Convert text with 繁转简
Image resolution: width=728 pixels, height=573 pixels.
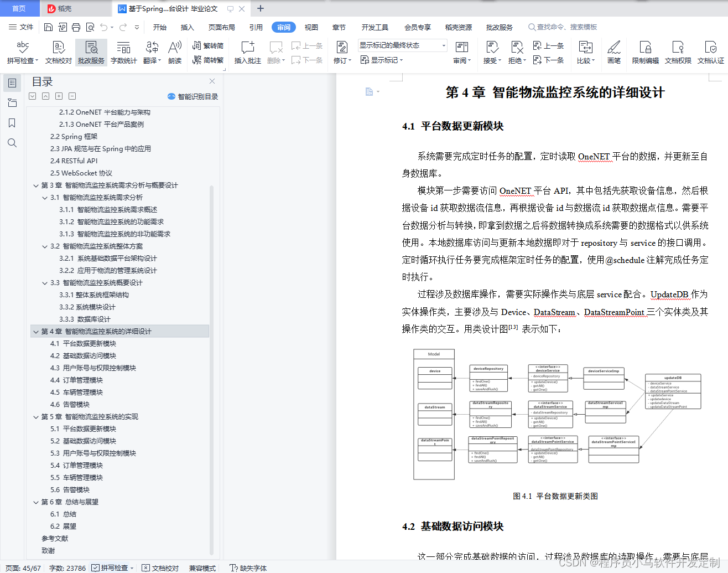point(208,46)
